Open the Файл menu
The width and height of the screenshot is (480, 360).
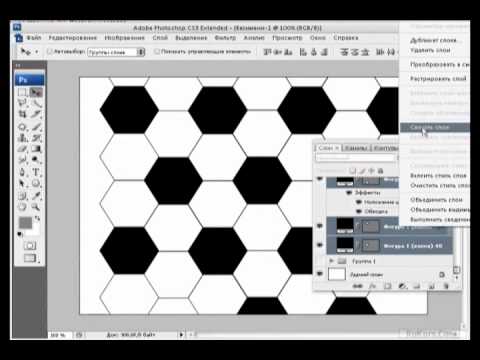34,38
